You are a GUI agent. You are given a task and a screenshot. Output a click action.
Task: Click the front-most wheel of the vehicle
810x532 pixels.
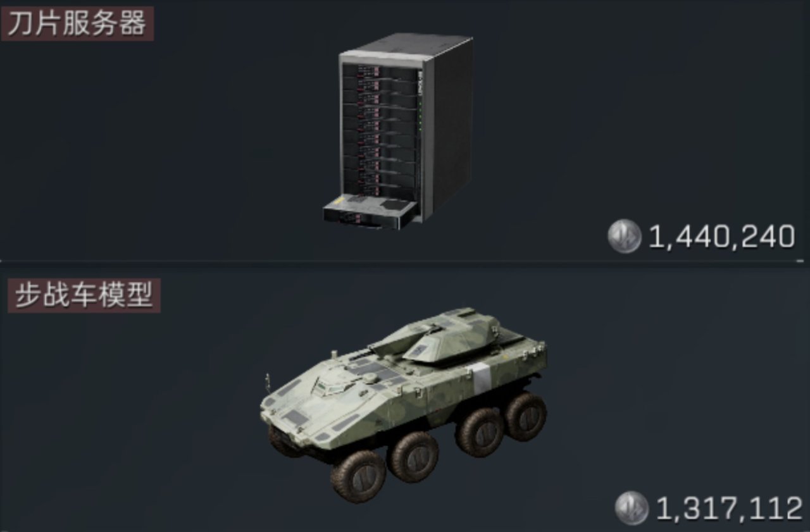358,476
